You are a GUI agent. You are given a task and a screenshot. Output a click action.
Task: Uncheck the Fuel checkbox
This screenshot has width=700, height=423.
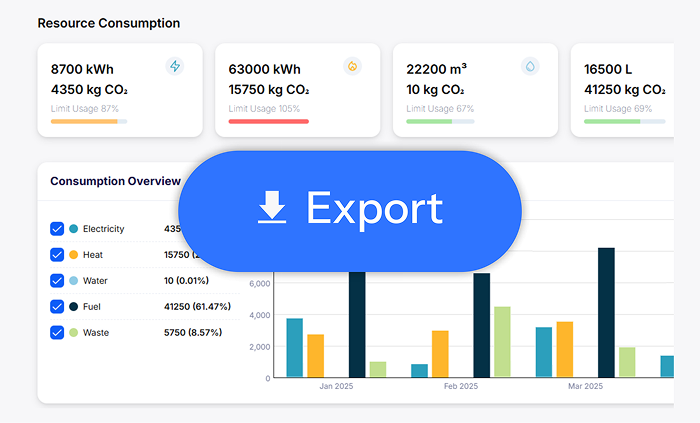pyautogui.click(x=57, y=307)
